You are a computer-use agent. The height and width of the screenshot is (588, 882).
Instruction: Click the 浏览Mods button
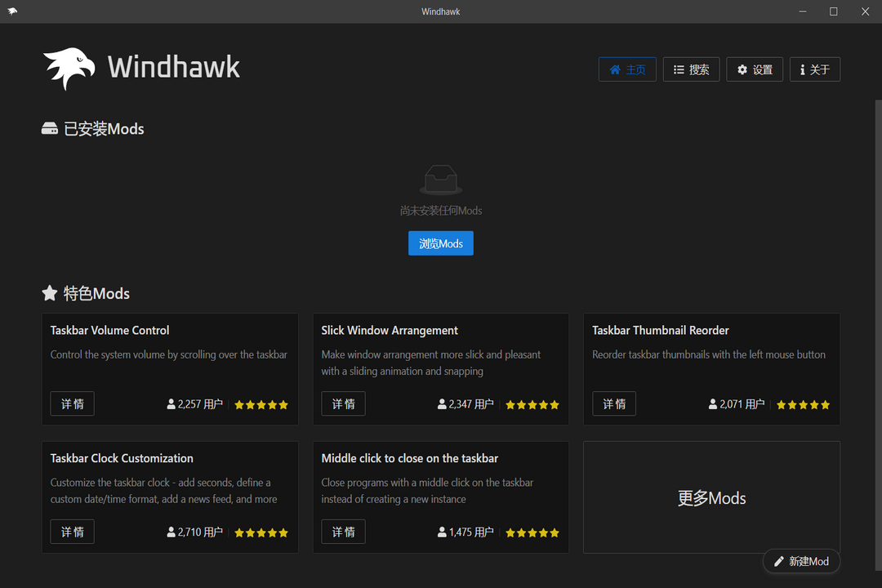pyautogui.click(x=441, y=243)
